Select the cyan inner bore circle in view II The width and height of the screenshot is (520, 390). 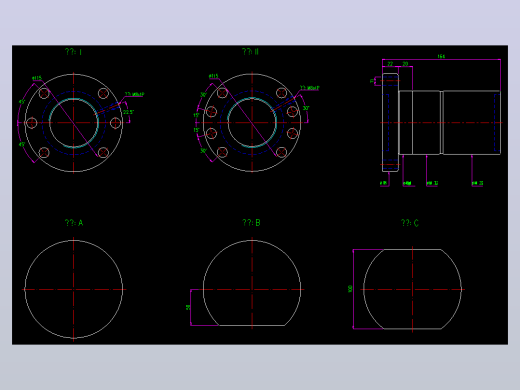(252, 123)
